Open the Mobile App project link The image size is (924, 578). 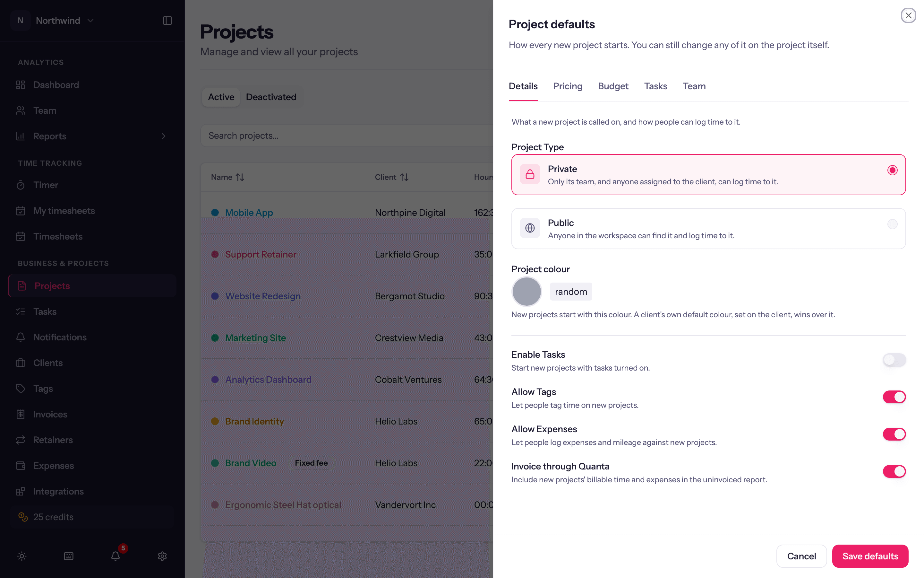pyautogui.click(x=249, y=213)
